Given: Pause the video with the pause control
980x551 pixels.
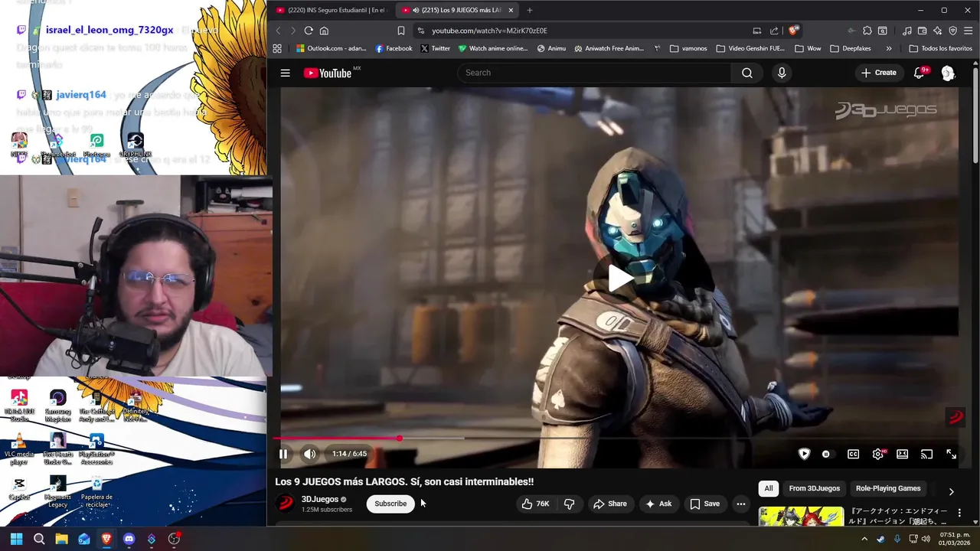Looking at the screenshot, I should [283, 454].
